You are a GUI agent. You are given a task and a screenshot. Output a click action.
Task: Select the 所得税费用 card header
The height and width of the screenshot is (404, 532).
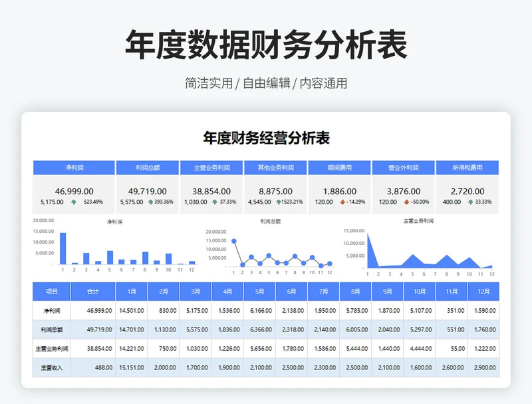point(467,168)
